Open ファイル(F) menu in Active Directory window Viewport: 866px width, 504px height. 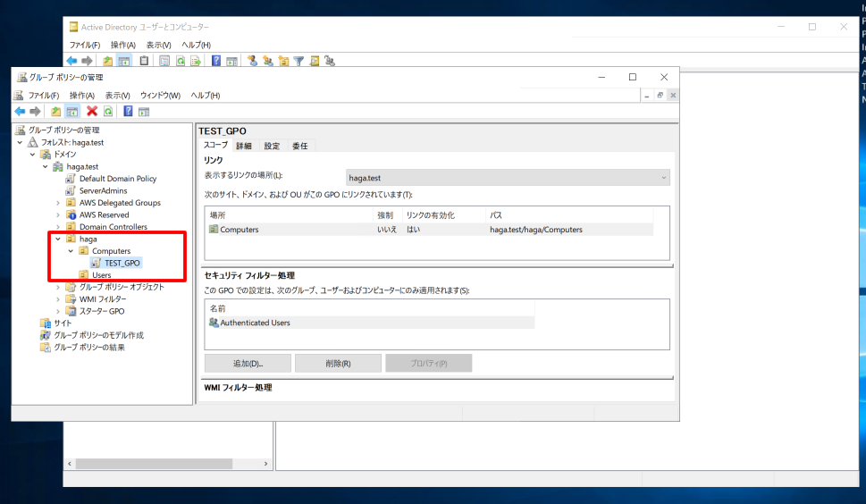coord(85,45)
